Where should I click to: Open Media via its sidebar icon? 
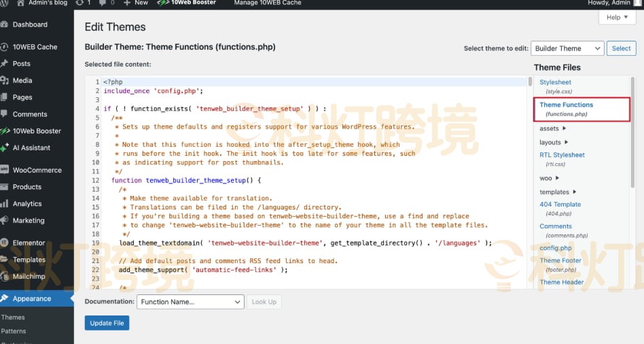5,81
